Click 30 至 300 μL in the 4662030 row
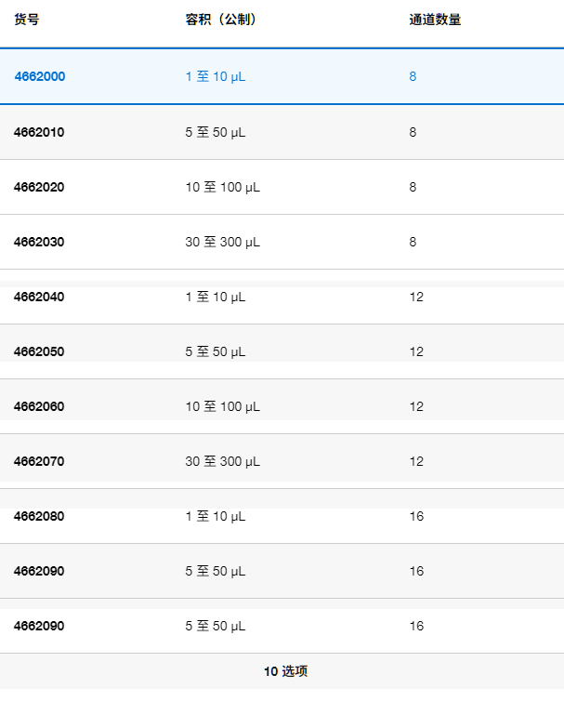Viewport: 564px width, 728px height. pyautogui.click(x=222, y=242)
